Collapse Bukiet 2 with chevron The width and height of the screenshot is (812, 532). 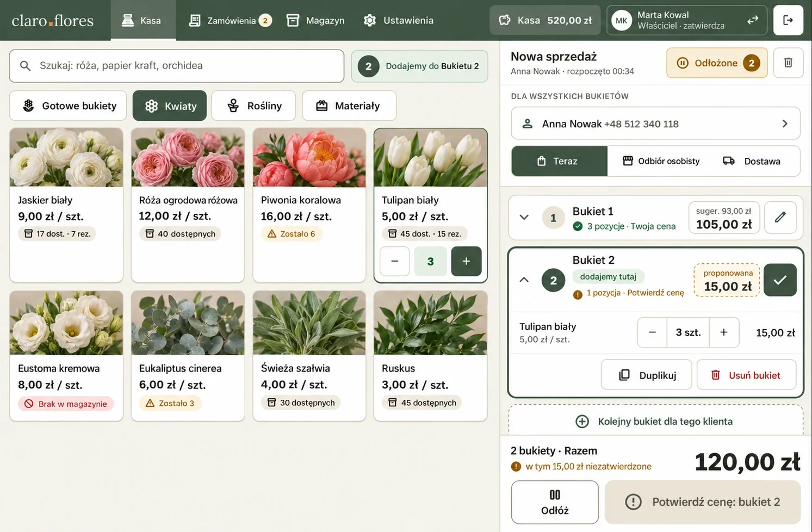(x=524, y=280)
